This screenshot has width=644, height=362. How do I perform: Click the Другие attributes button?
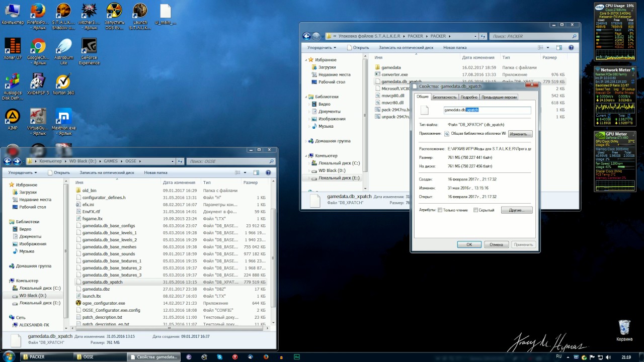(517, 210)
